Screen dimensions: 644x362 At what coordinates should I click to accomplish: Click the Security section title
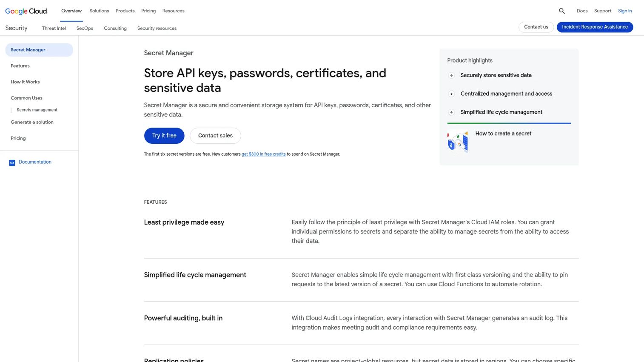tap(16, 28)
